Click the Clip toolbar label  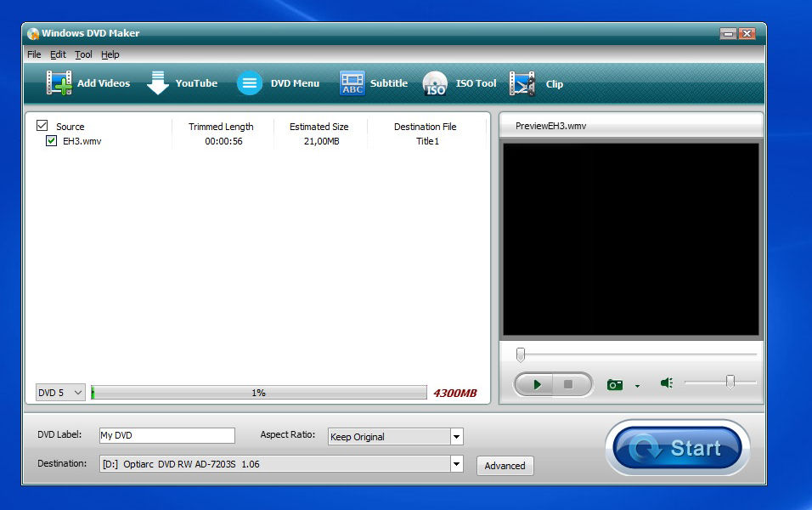click(555, 84)
